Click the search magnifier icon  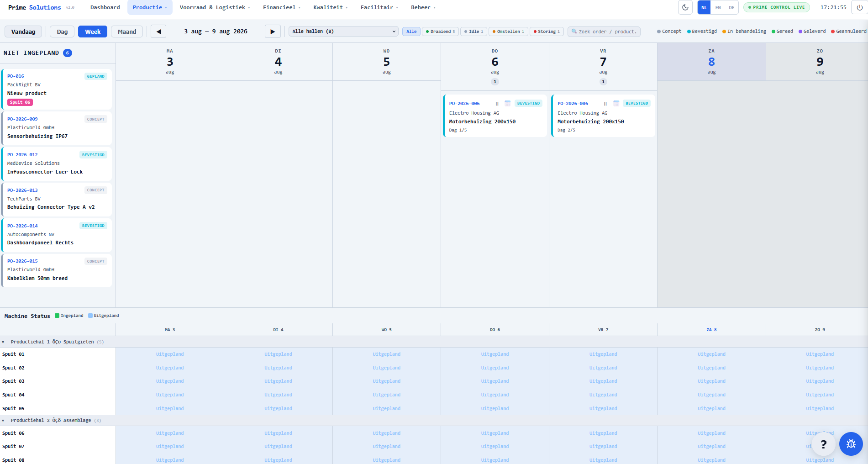pos(574,32)
